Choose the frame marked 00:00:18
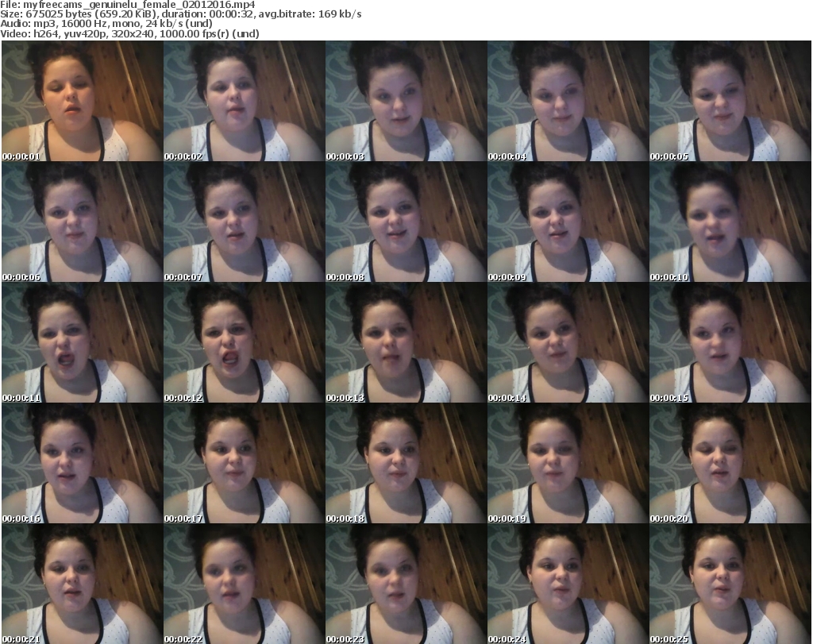The height and width of the screenshot is (644, 813). pos(406,464)
